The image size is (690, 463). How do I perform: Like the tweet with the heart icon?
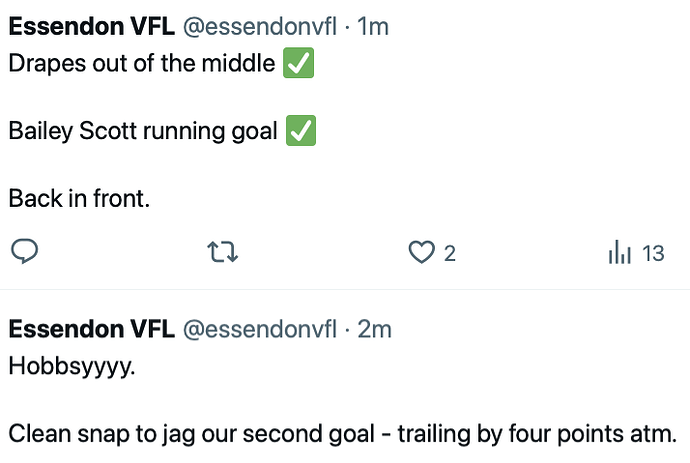[422, 252]
